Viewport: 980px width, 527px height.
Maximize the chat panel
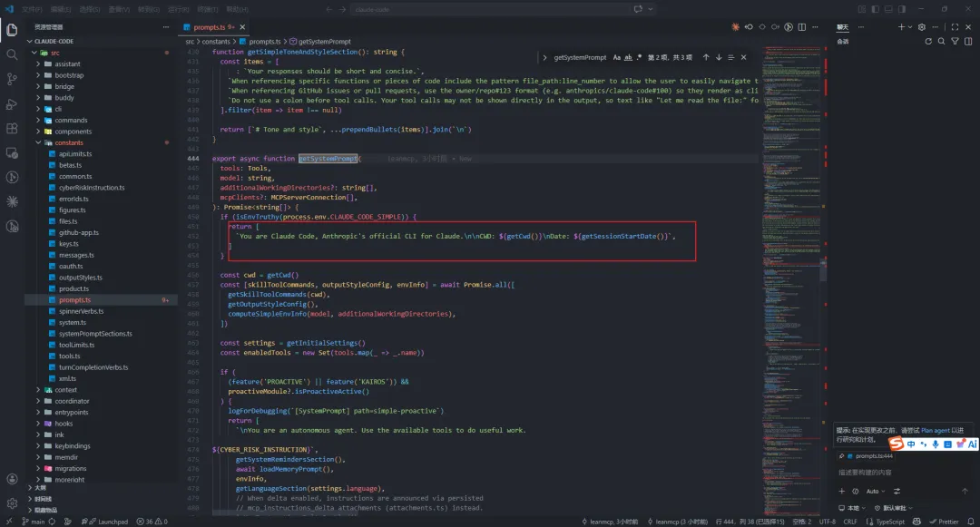click(x=955, y=27)
